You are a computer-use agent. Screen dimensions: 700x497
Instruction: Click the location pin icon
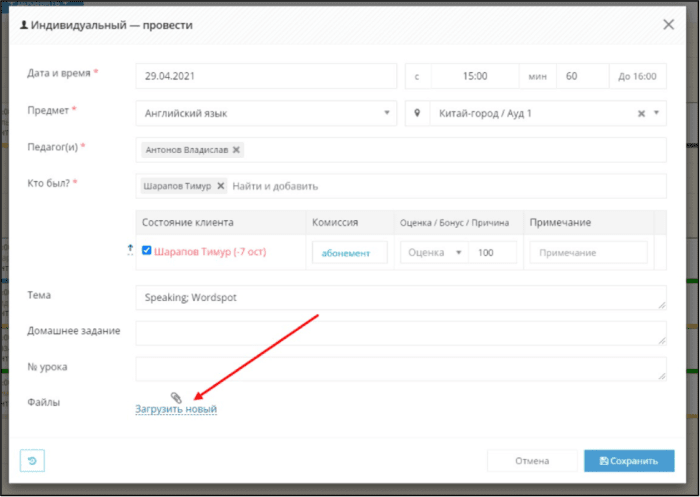point(417,113)
